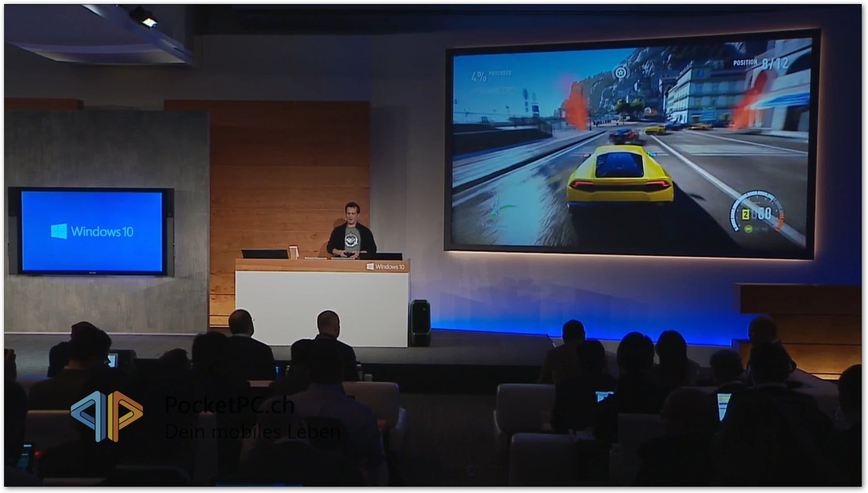This screenshot has width=868, height=493.
Task: Click the Windows logo on left TV
Action: click(x=59, y=232)
